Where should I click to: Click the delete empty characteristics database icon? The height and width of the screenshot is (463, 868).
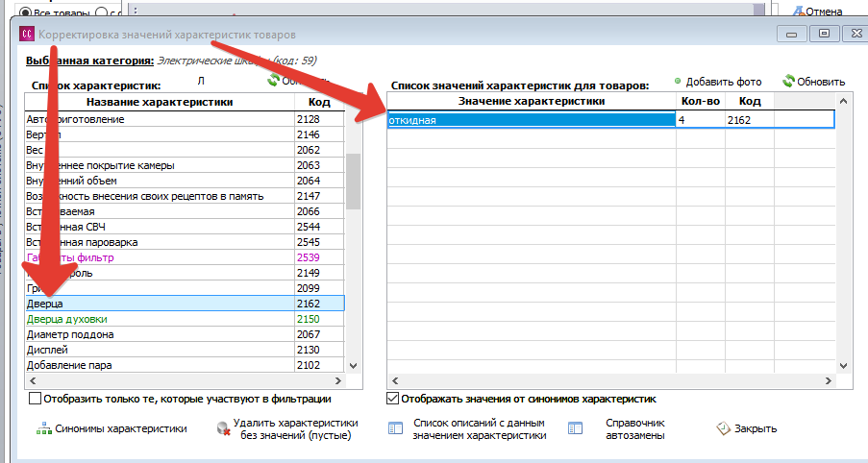coord(224,428)
